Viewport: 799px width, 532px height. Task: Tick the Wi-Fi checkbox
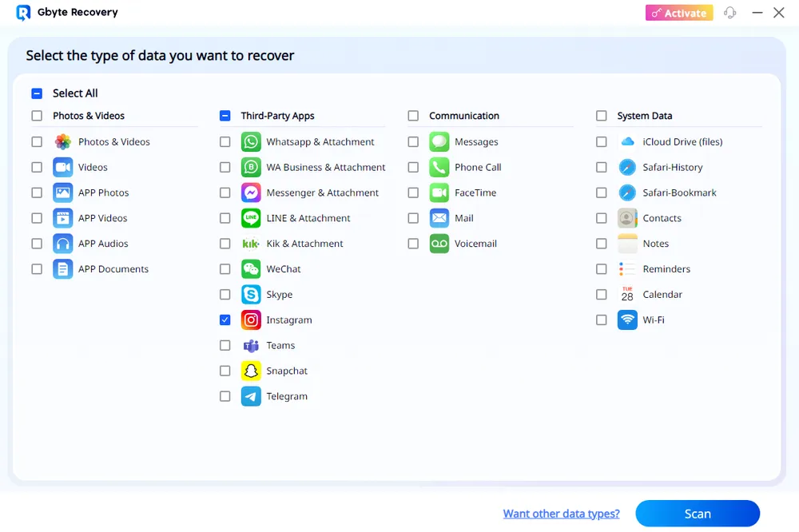602,320
